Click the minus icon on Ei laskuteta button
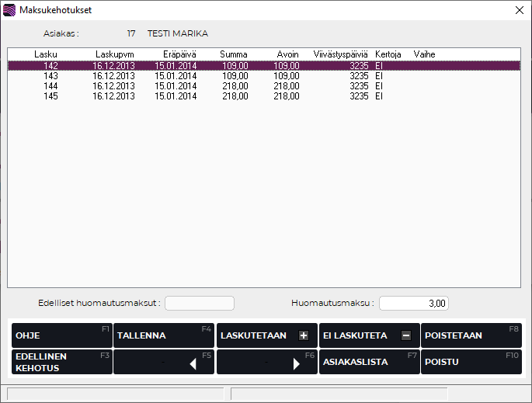 coord(405,335)
